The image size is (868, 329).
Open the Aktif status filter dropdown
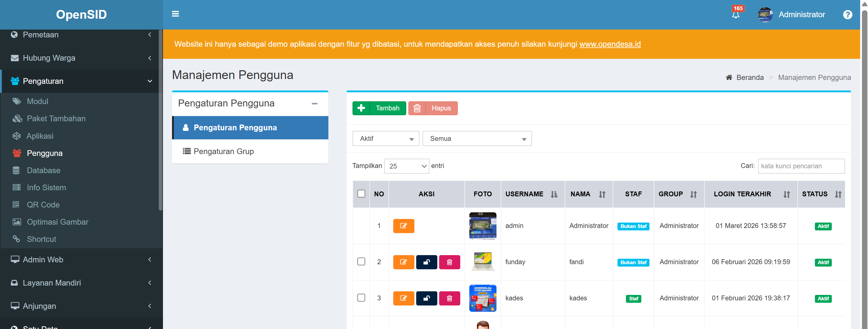pos(385,138)
